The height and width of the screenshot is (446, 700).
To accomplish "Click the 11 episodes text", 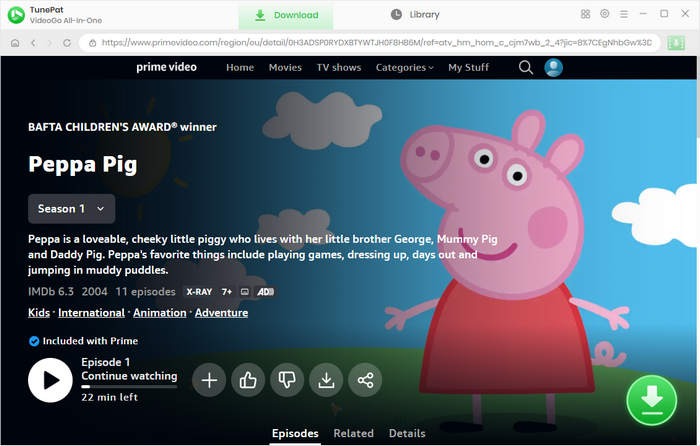I will tap(146, 292).
